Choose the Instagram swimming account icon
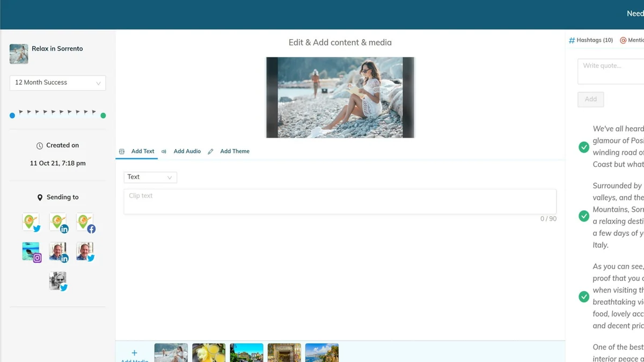 click(x=31, y=252)
